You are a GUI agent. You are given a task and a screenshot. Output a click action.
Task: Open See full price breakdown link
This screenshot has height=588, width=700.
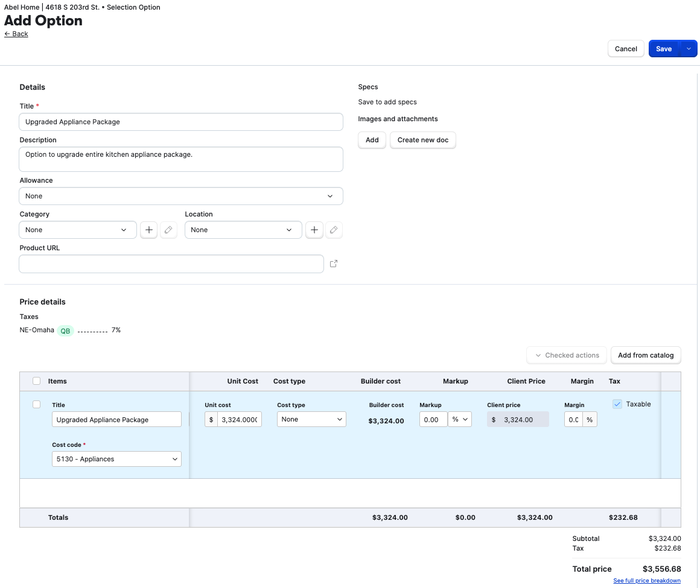point(647,580)
